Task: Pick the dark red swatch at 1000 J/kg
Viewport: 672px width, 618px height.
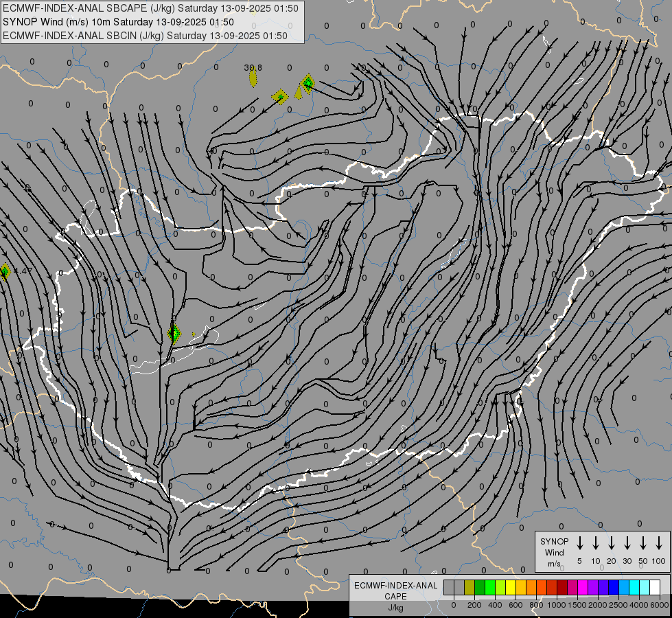Action: click(x=562, y=587)
